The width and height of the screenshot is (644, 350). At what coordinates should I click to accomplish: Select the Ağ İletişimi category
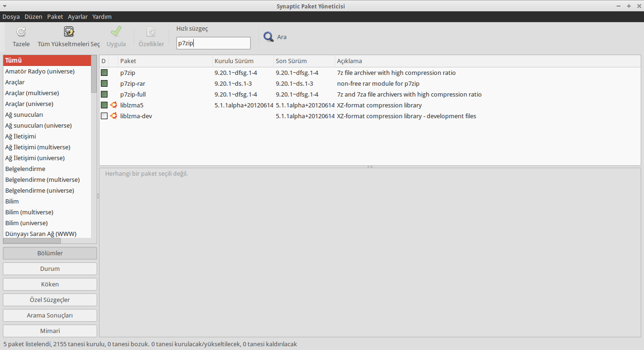point(47,137)
